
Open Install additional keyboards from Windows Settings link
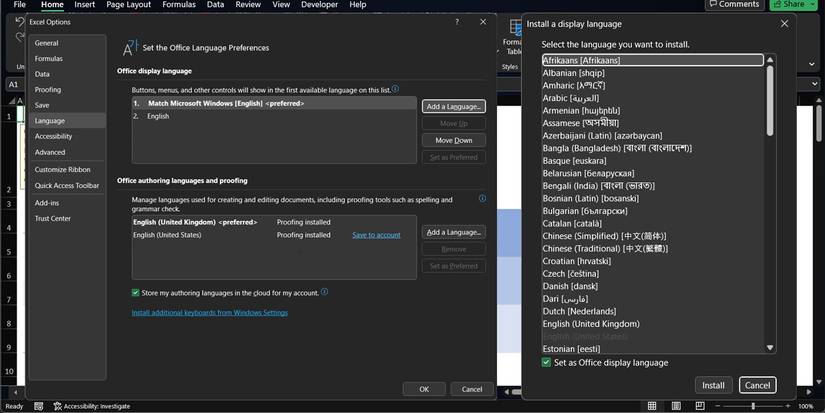coord(210,313)
